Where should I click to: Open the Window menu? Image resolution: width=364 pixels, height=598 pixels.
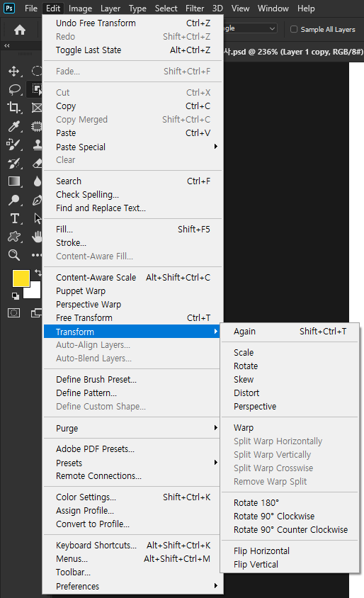click(x=273, y=9)
